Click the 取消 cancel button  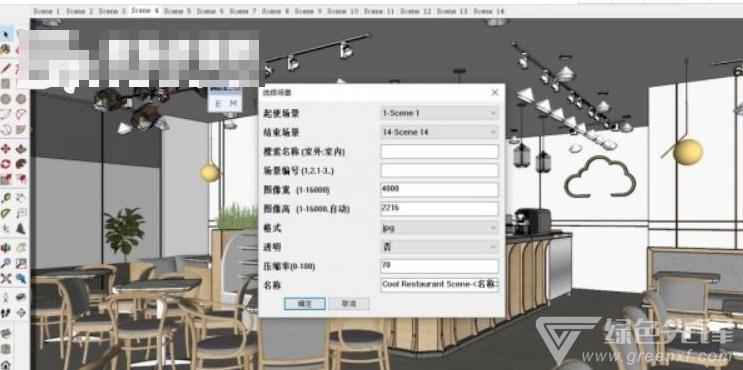[349, 304]
